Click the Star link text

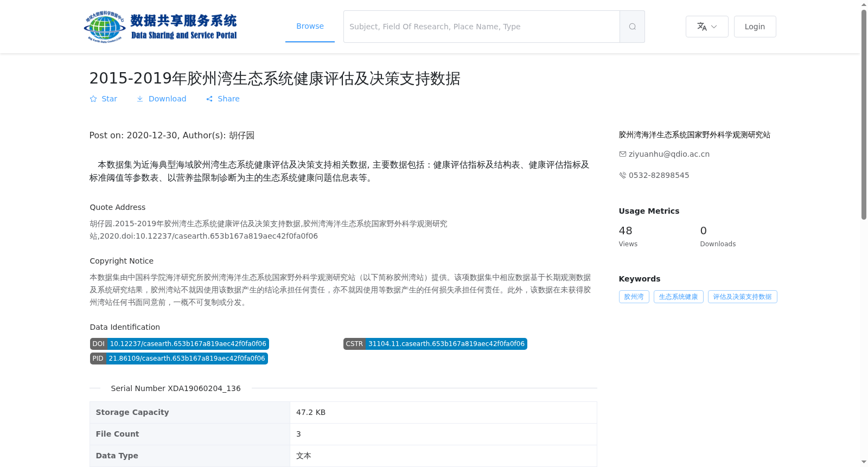pos(109,99)
